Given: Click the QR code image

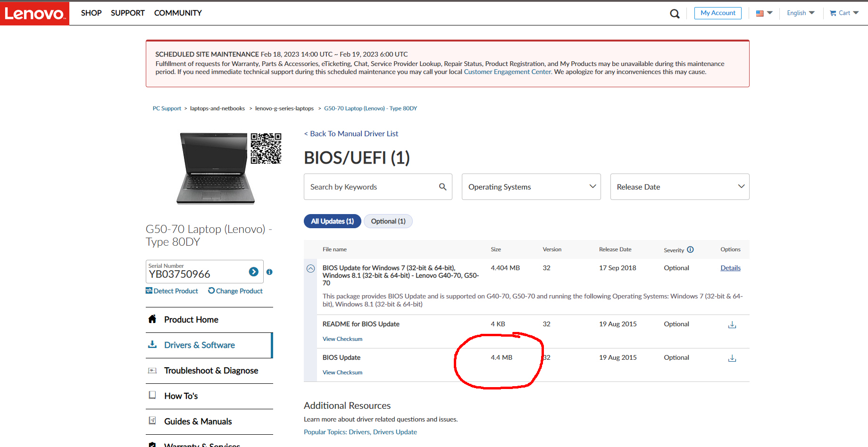Looking at the screenshot, I should pos(266,149).
